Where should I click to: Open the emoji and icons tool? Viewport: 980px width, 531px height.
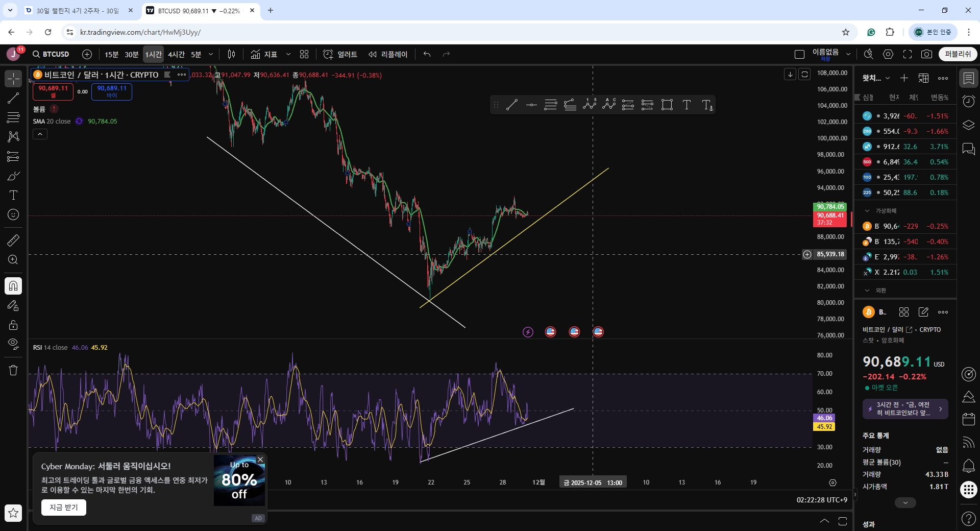pyautogui.click(x=13, y=214)
